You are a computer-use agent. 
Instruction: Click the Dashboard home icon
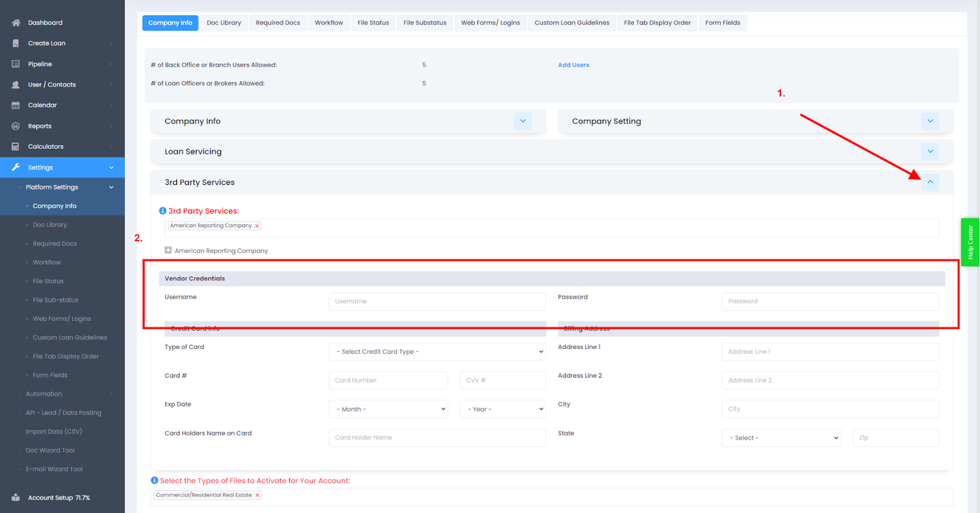coord(16,23)
